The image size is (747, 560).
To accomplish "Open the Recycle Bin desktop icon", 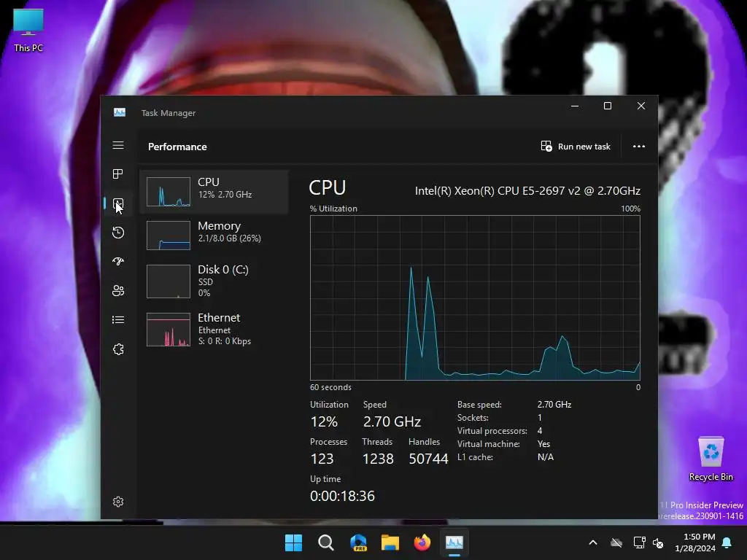I will [x=711, y=459].
